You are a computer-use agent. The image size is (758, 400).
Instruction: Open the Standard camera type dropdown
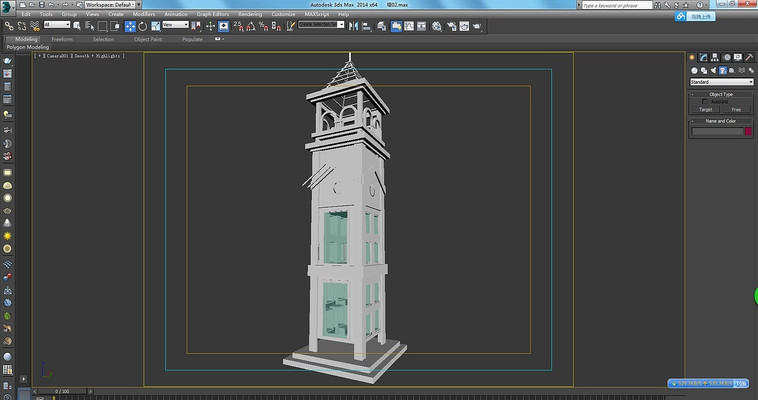tap(721, 82)
